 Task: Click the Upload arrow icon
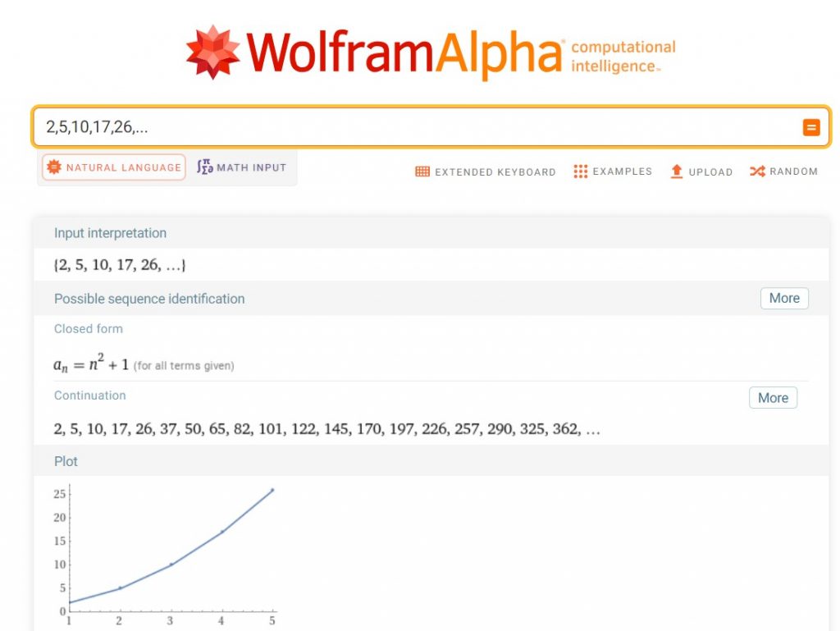point(677,171)
